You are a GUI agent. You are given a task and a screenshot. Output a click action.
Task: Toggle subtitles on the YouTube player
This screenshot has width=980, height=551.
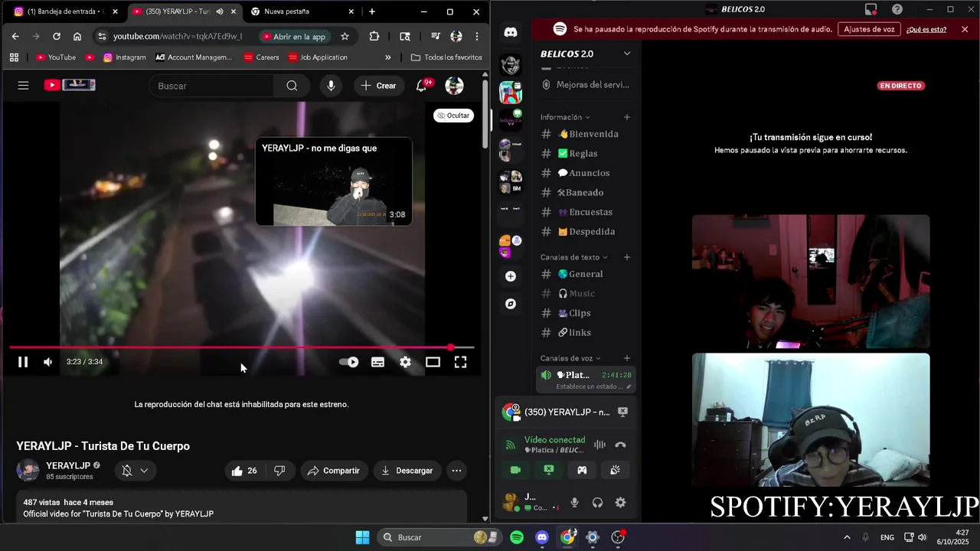coord(377,362)
